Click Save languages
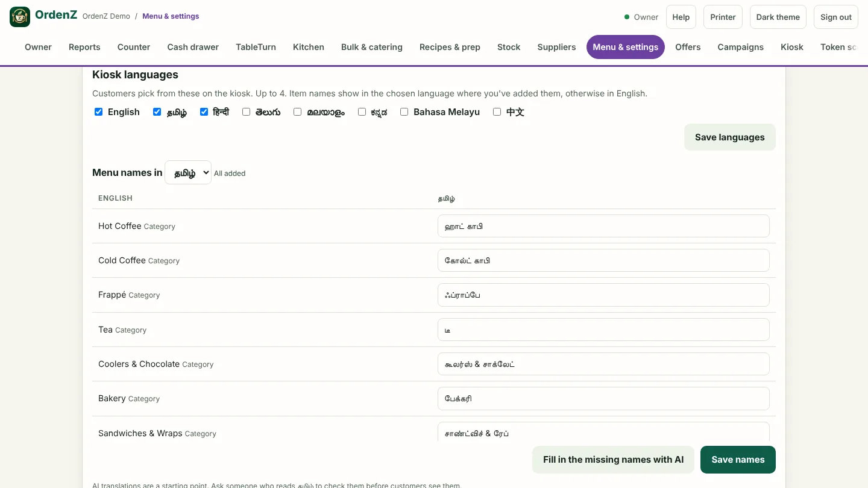868x488 pixels. [x=730, y=137]
